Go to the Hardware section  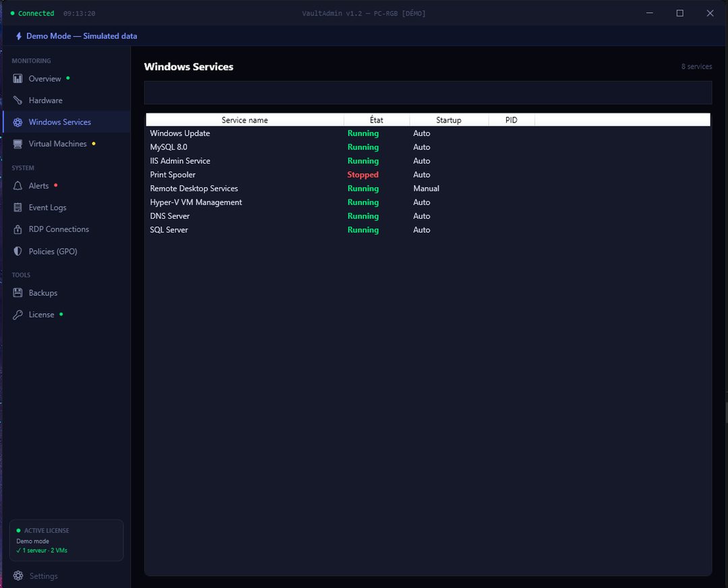pyautogui.click(x=67, y=100)
